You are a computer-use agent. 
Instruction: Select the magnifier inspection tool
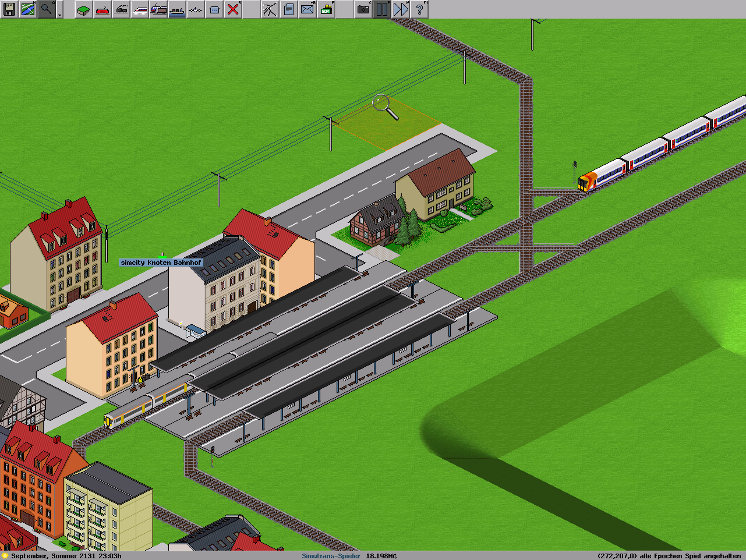pyautogui.click(x=46, y=9)
